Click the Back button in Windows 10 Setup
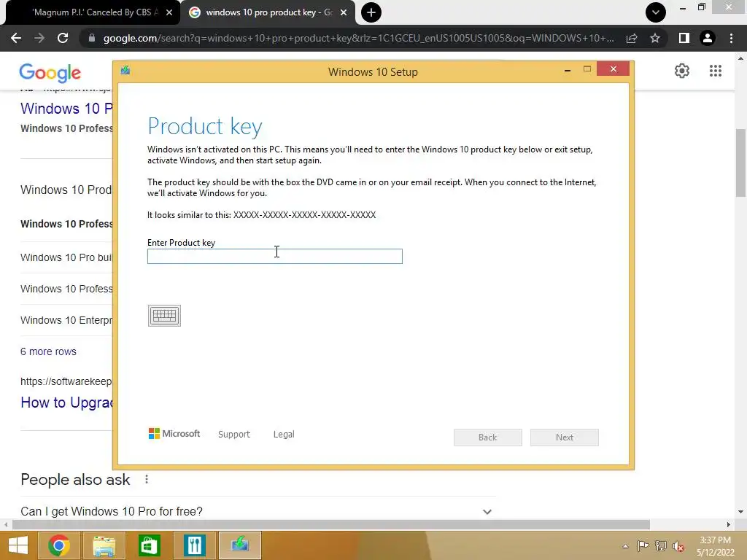This screenshot has width=747, height=560. click(x=488, y=437)
